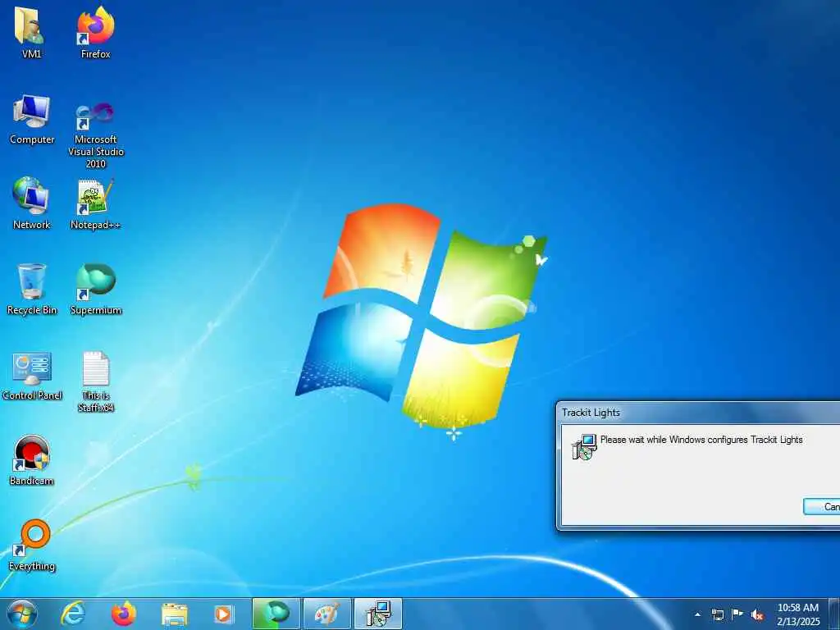840x630 pixels.
Task: Click 'Please wait while Windows configures' message
Action: [701, 440]
